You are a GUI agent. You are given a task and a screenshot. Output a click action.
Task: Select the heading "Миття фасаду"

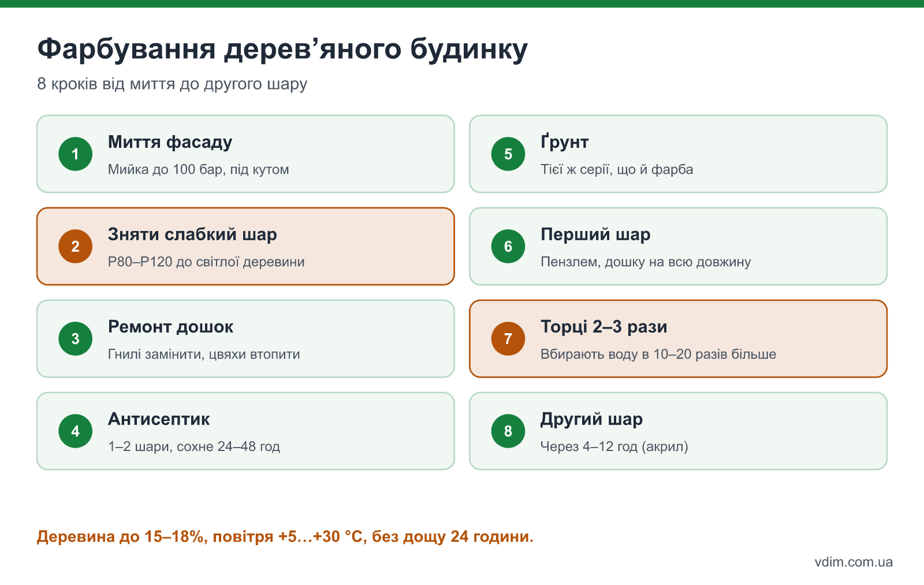pos(170,142)
